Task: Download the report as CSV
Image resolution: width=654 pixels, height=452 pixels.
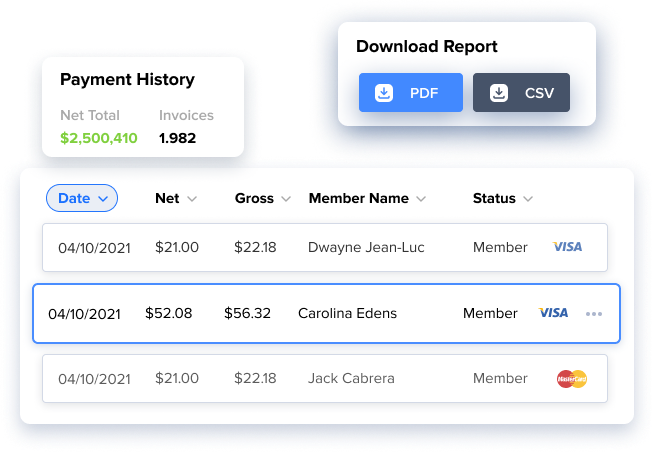Action: tap(521, 93)
